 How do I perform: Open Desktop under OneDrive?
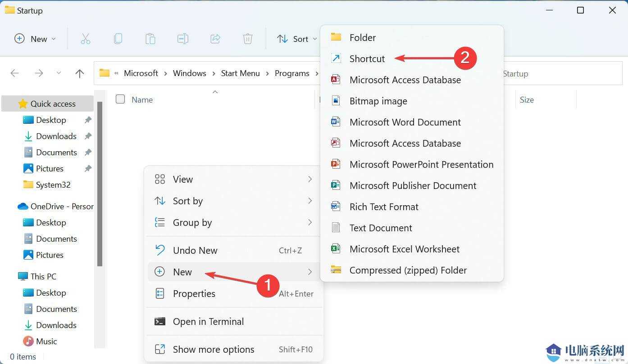click(x=51, y=223)
